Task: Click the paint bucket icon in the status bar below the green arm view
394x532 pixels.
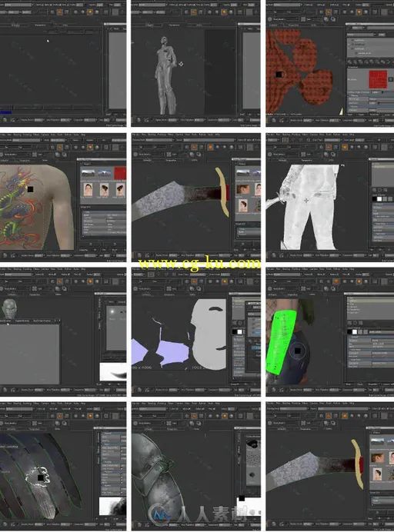Action: point(282,390)
